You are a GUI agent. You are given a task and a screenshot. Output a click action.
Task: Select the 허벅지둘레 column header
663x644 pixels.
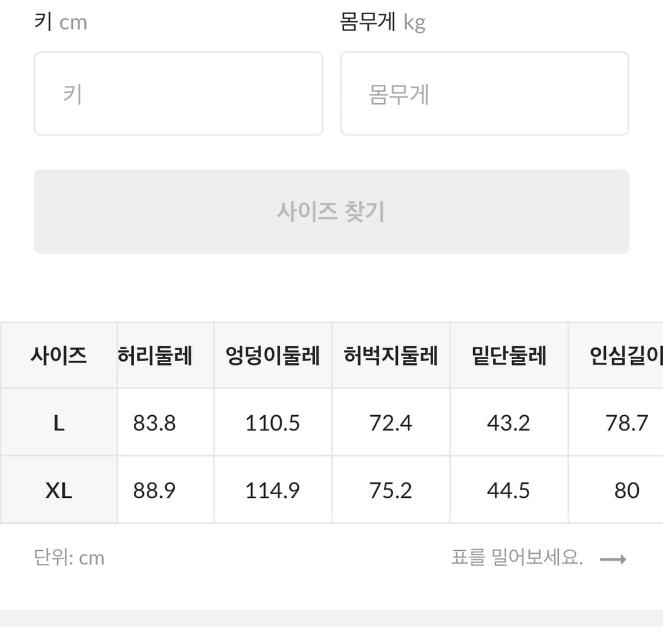391,354
